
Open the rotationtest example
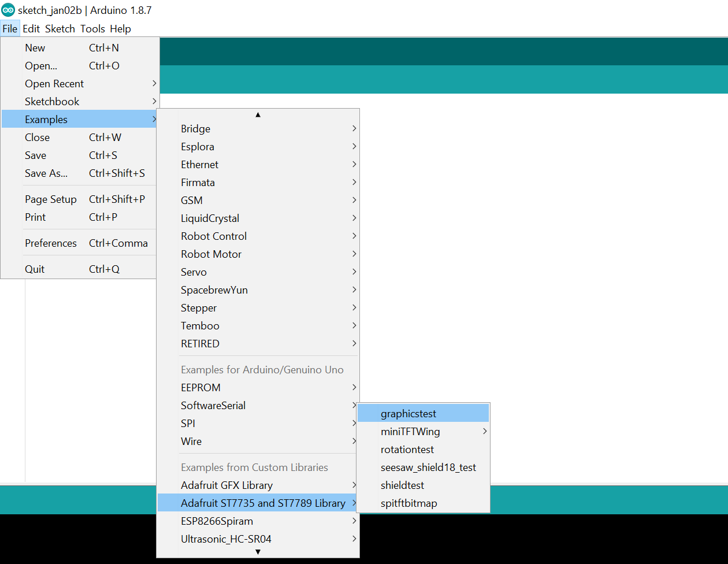coord(407,450)
